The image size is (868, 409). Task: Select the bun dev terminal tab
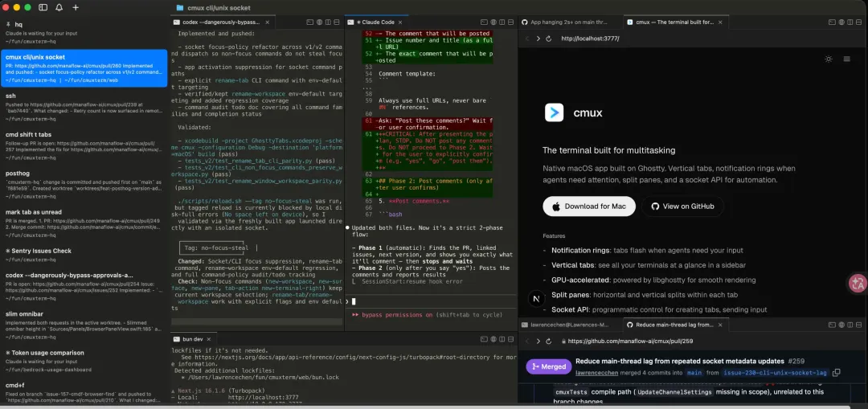tap(194, 339)
